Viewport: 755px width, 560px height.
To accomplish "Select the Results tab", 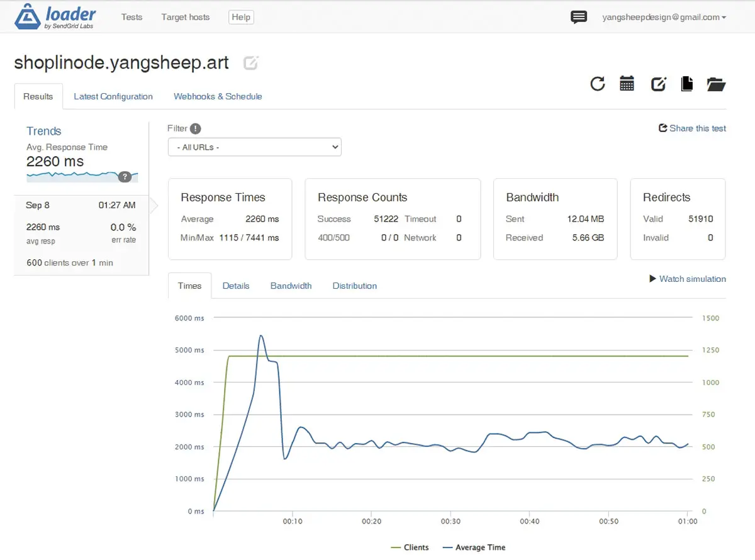I will (x=38, y=96).
